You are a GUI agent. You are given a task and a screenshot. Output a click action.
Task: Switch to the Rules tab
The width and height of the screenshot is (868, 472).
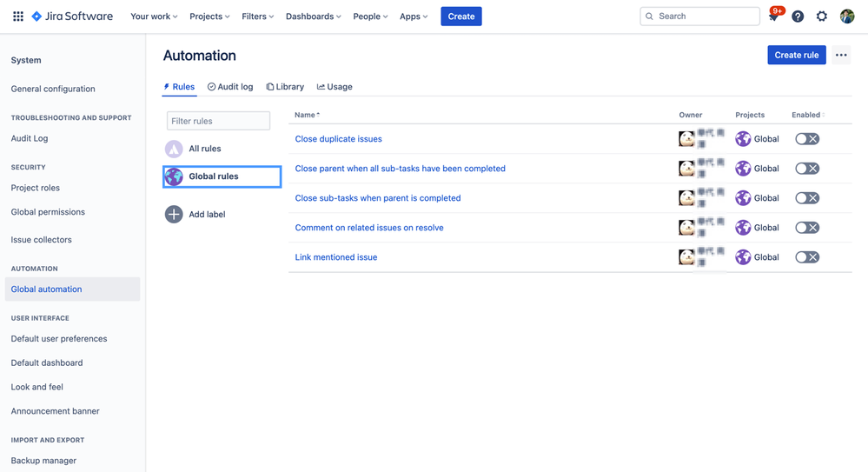[179, 86]
